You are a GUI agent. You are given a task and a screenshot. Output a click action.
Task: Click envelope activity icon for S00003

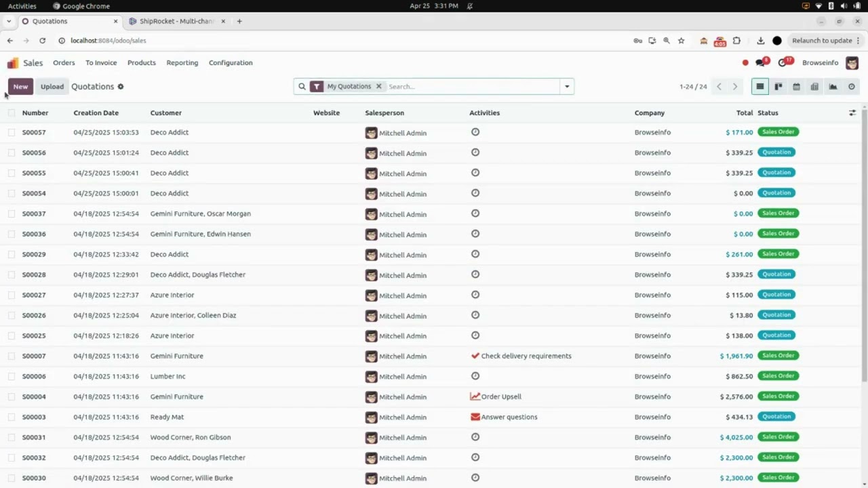pos(475,417)
